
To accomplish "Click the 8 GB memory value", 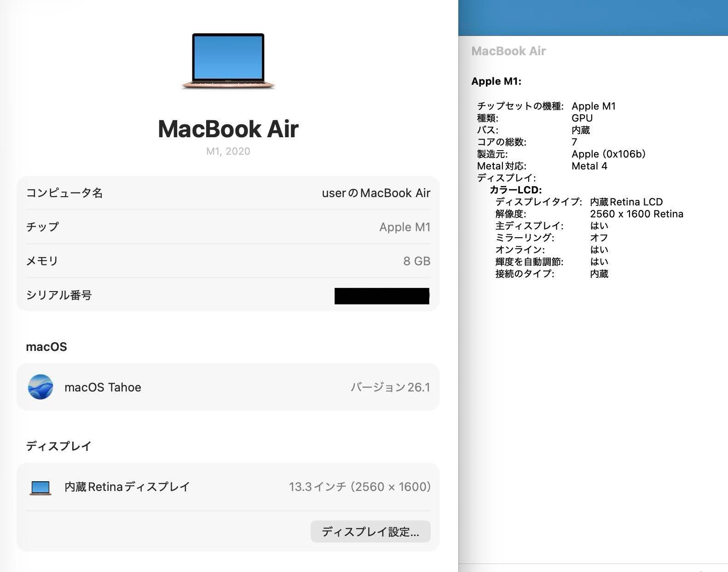I will click(x=416, y=261).
